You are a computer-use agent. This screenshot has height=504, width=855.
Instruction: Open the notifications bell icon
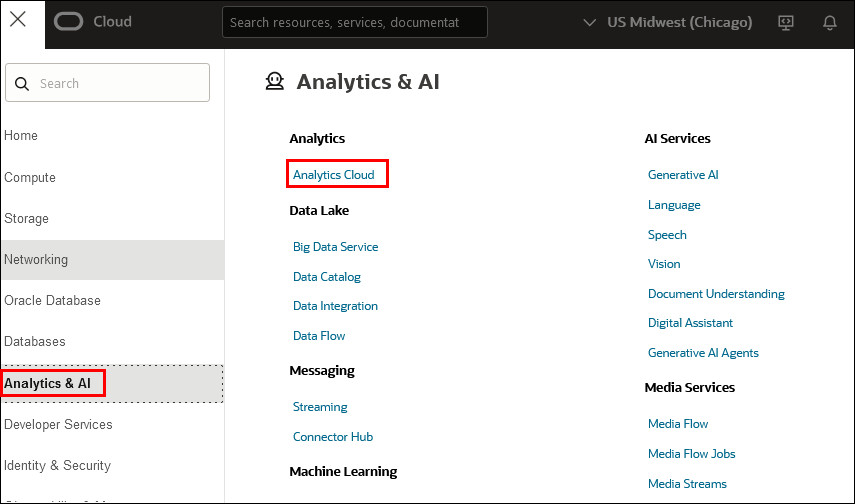829,22
